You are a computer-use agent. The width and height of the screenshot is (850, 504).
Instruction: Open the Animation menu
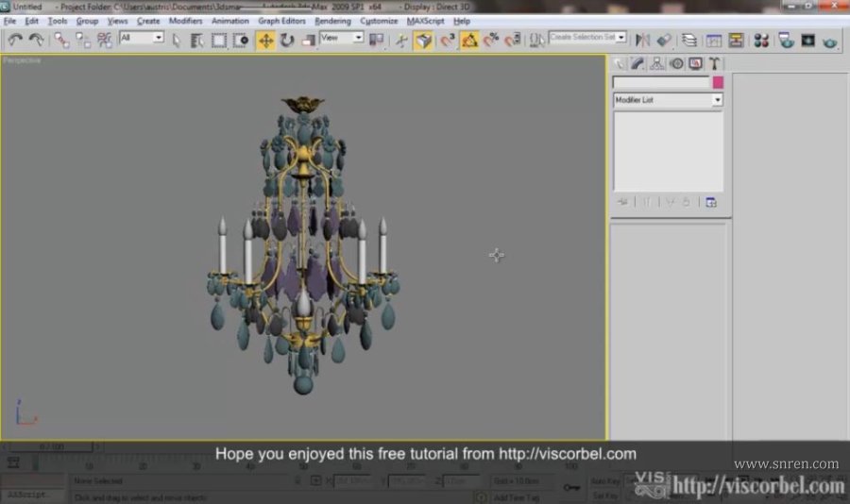[x=229, y=21]
